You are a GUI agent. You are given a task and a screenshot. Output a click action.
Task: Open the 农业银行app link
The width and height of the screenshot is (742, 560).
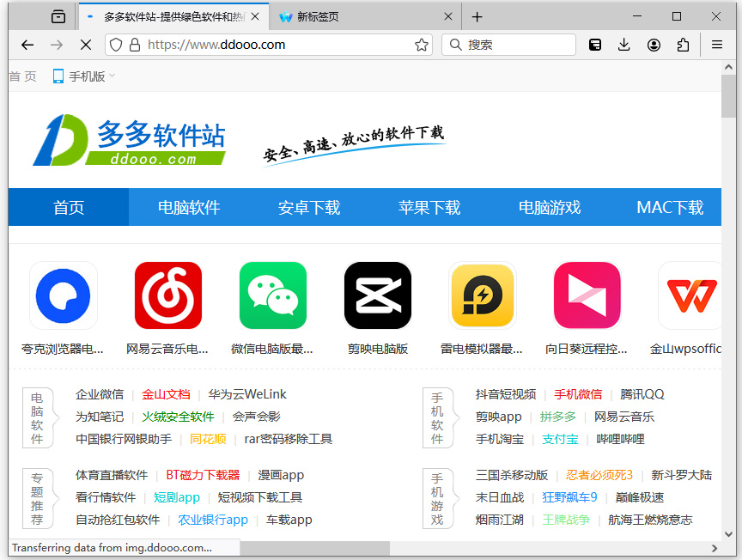tap(213, 520)
